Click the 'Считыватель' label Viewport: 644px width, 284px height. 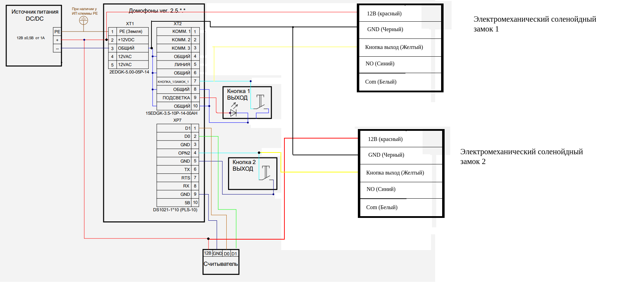point(221,264)
